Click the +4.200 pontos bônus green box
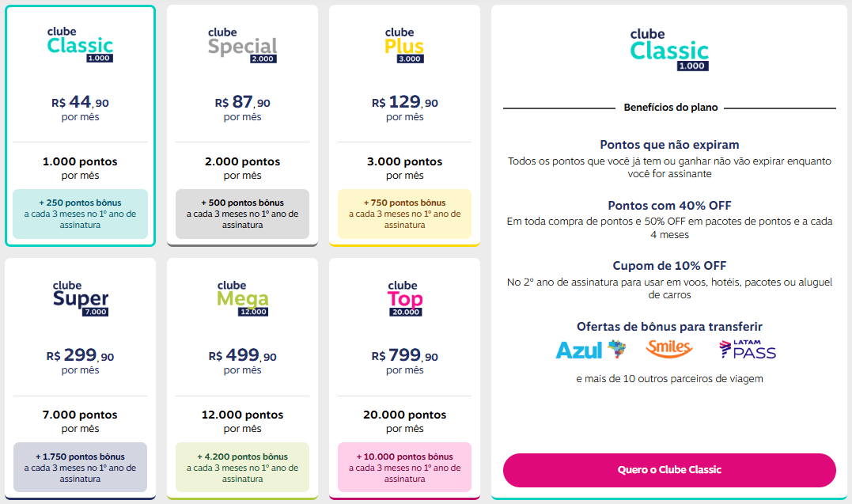This screenshot has height=504, width=852. 242,467
